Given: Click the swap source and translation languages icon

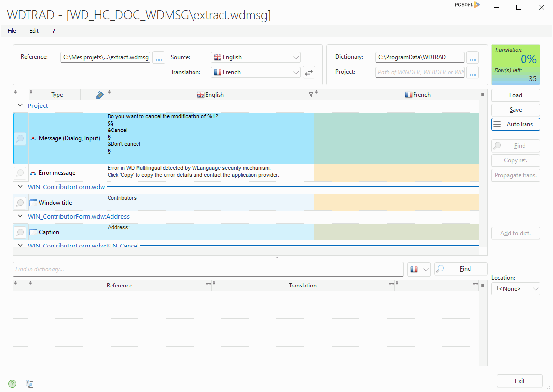Looking at the screenshot, I should pos(309,72).
